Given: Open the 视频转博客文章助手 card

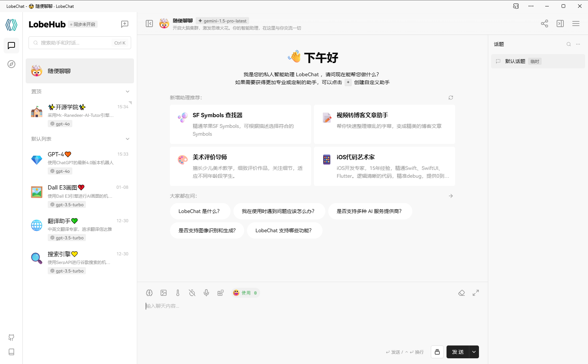Looking at the screenshot, I should (385, 124).
